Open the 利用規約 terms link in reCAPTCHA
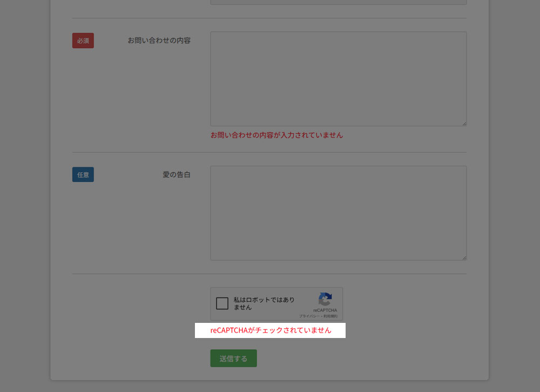This screenshot has width=540, height=392. pyautogui.click(x=330, y=316)
